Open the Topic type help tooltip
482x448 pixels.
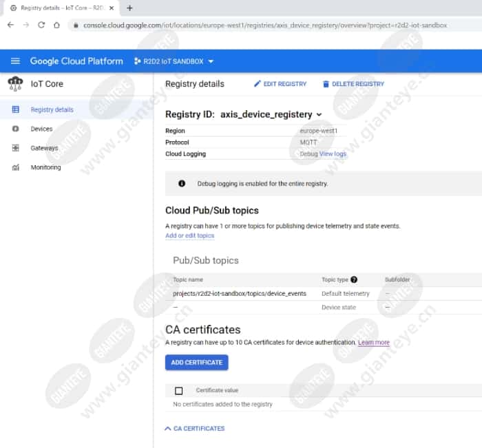(x=354, y=279)
